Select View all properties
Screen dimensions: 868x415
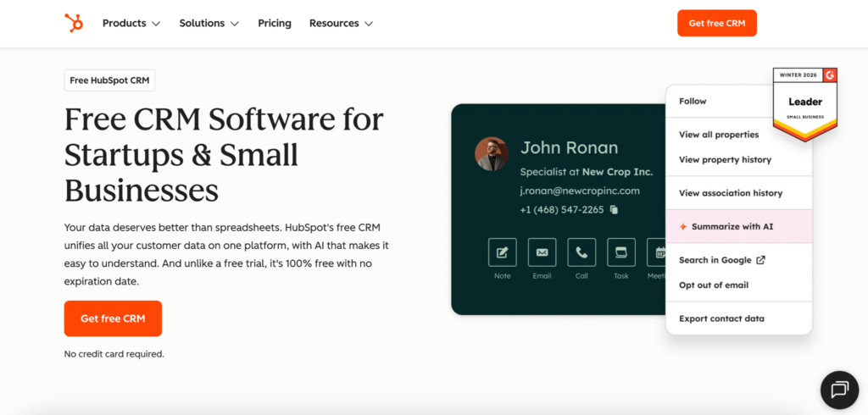(719, 135)
